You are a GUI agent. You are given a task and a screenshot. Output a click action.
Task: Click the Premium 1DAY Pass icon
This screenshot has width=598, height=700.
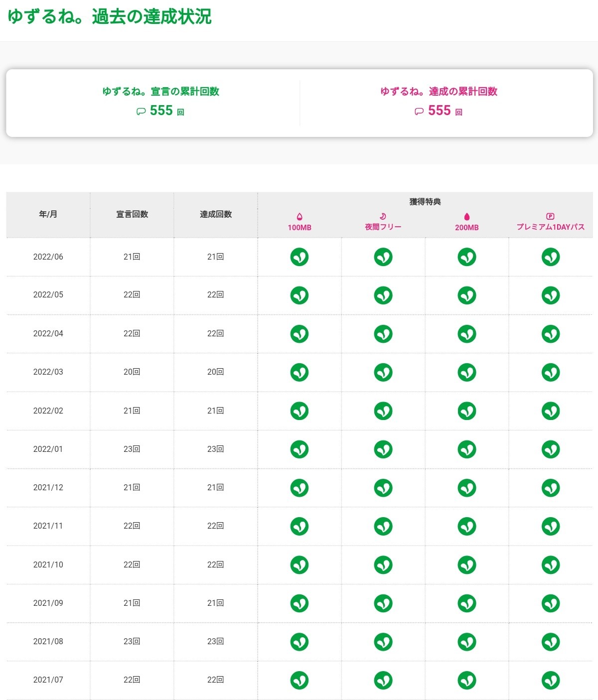click(550, 216)
